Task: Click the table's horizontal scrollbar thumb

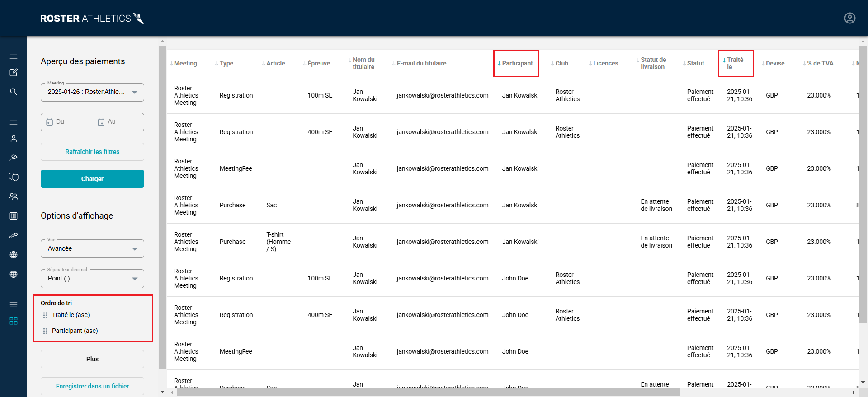Action: coord(429,392)
